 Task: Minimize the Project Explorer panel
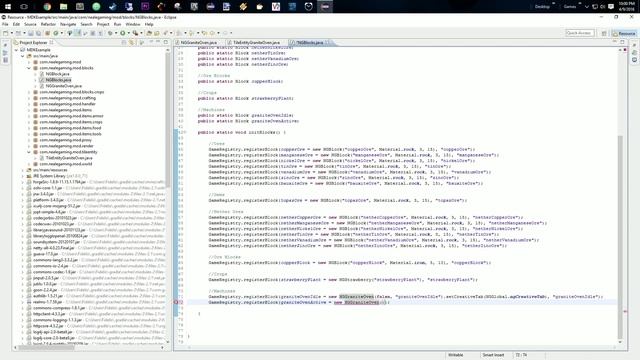click(x=158, y=42)
